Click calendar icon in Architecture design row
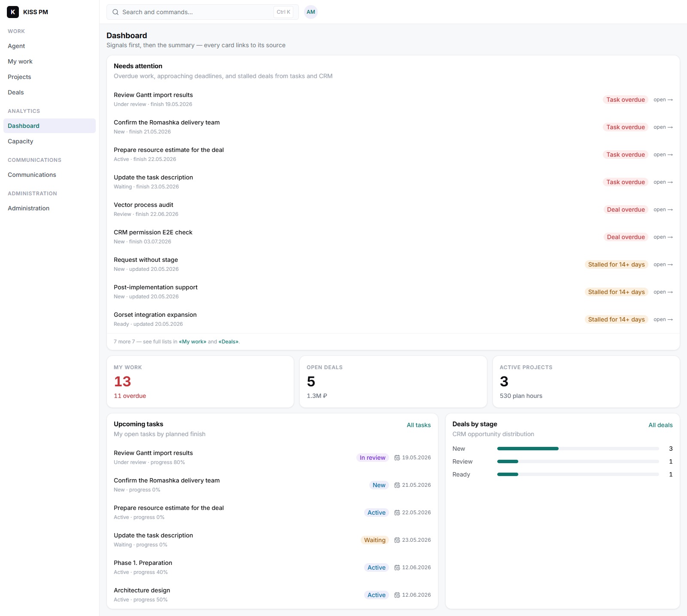 (397, 595)
